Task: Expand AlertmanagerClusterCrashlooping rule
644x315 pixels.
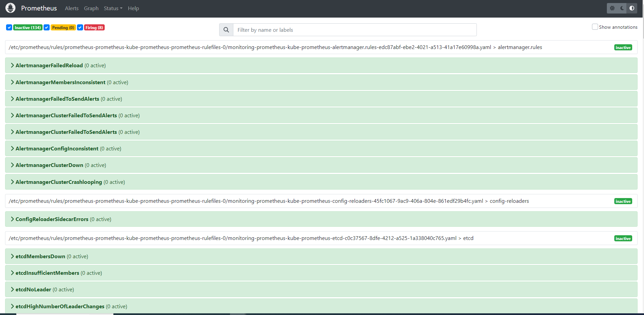Action: pyautogui.click(x=321, y=182)
